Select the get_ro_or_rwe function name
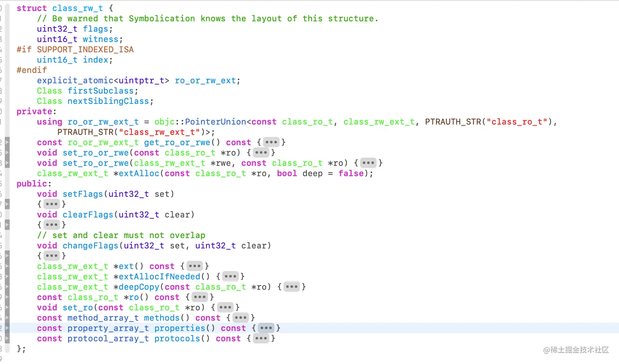 click(177, 142)
